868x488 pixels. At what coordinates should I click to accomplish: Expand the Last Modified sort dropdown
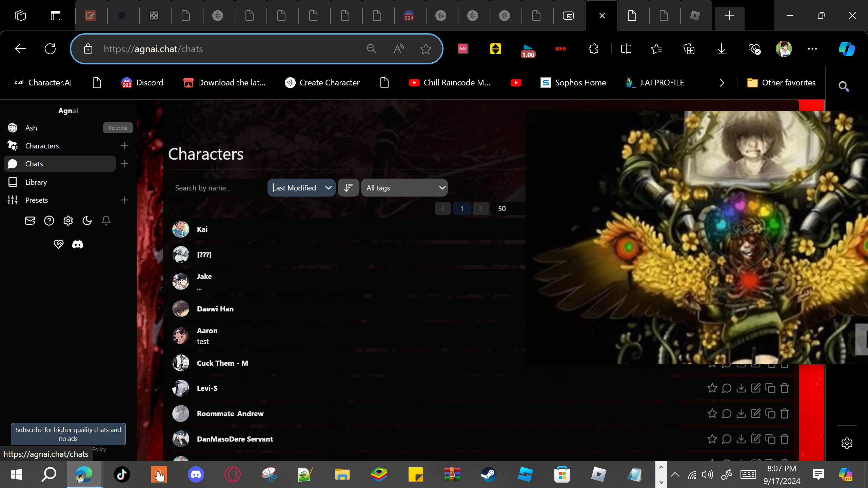[x=301, y=188]
